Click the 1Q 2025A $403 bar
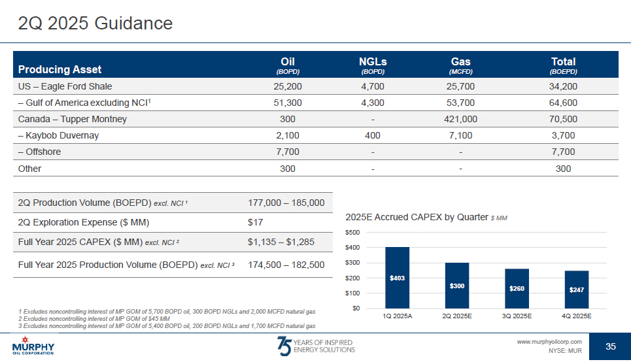This screenshot has height=364, width=631. pos(397,278)
